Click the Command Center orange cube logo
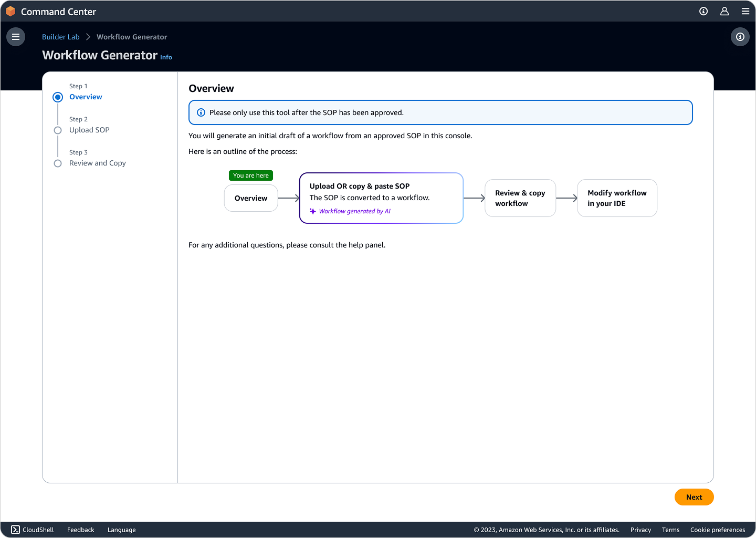Image resolution: width=756 pixels, height=538 pixels. click(10, 12)
